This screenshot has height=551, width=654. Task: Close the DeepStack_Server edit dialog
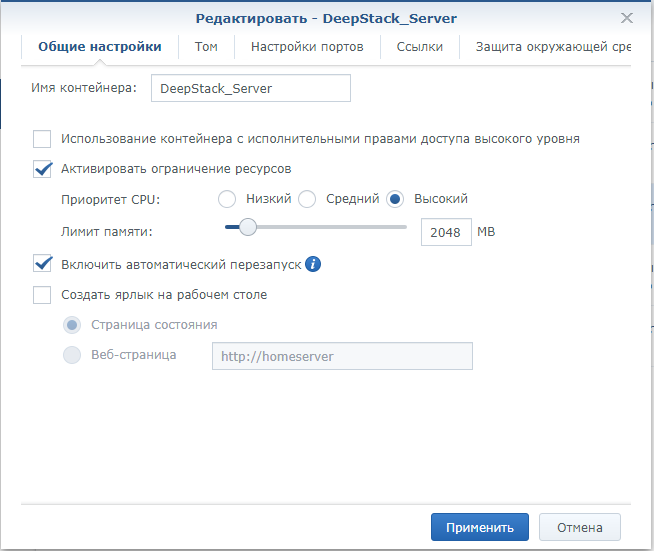point(626,18)
